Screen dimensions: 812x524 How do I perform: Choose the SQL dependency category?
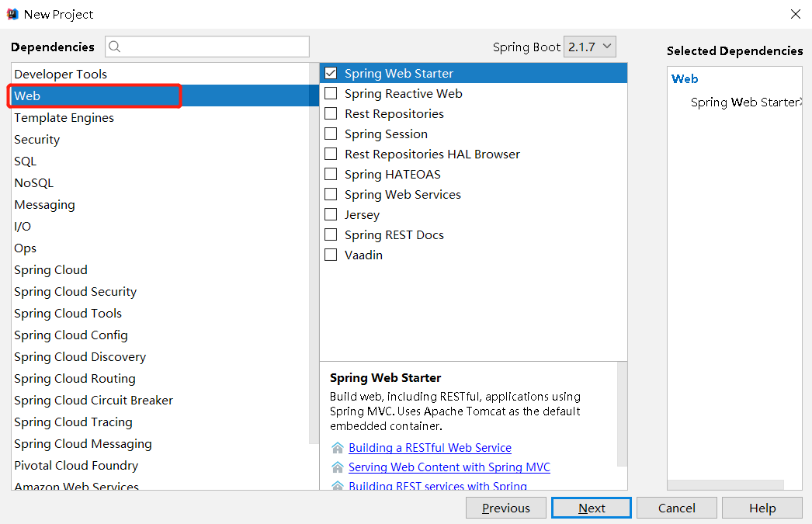[x=25, y=161]
